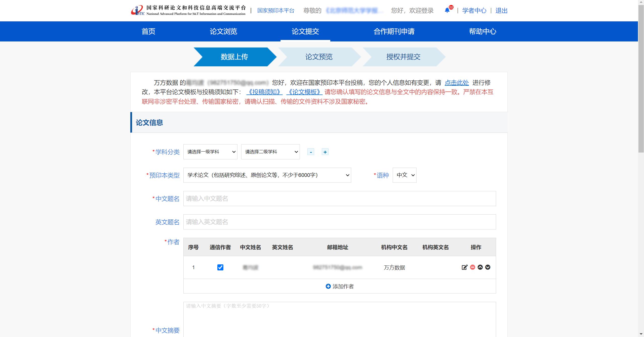The image size is (644, 337).
Task: Focus the 英文题名 input field
Action: click(x=340, y=222)
